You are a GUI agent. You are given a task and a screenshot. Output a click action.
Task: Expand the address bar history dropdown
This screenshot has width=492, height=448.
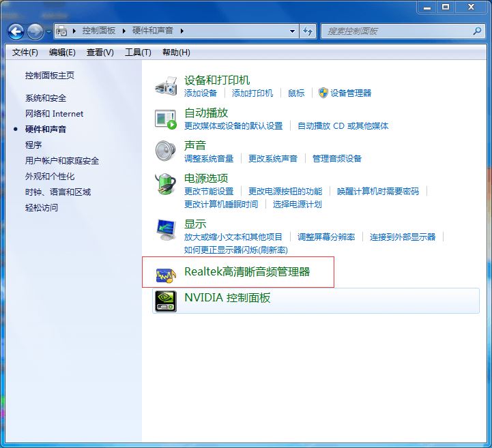click(292, 31)
